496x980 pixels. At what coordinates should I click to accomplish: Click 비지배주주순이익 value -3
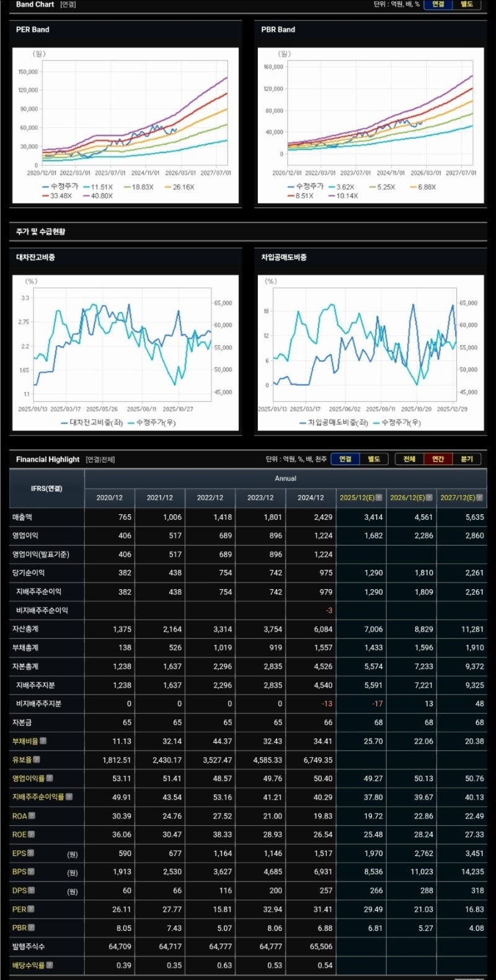pyautogui.click(x=329, y=611)
